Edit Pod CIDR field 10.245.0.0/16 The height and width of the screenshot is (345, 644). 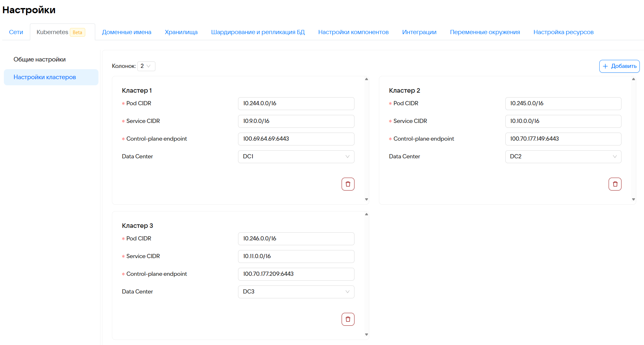tap(563, 104)
